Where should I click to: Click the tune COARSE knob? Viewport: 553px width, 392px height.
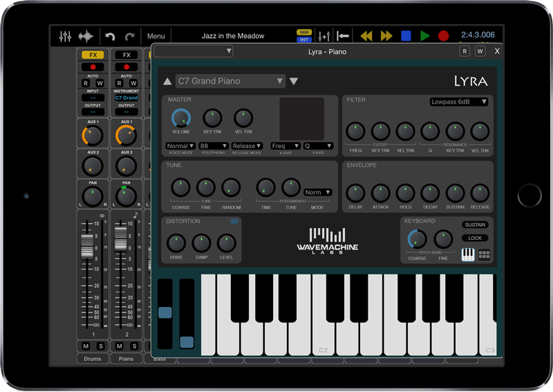[180, 187]
